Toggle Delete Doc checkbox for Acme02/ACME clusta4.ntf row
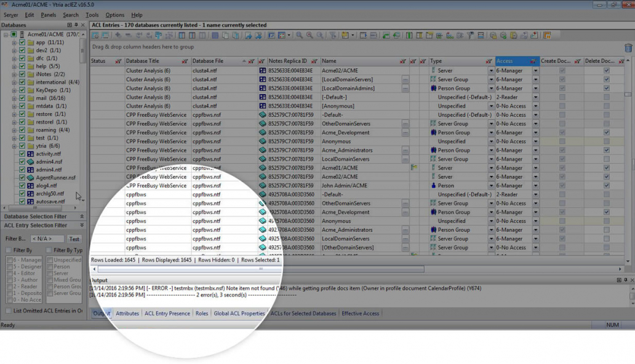This screenshot has height=364, width=635. pyautogui.click(x=606, y=71)
